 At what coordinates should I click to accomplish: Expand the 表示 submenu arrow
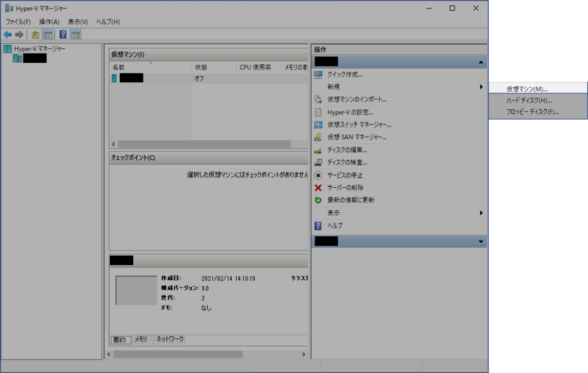pyautogui.click(x=482, y=213)
